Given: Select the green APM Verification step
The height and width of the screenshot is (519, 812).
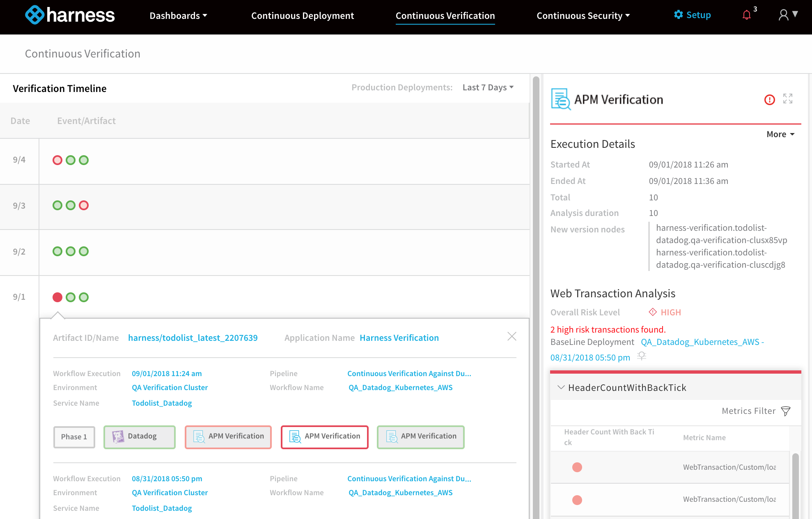Looking at the screenshot, I should click(421, 437).
